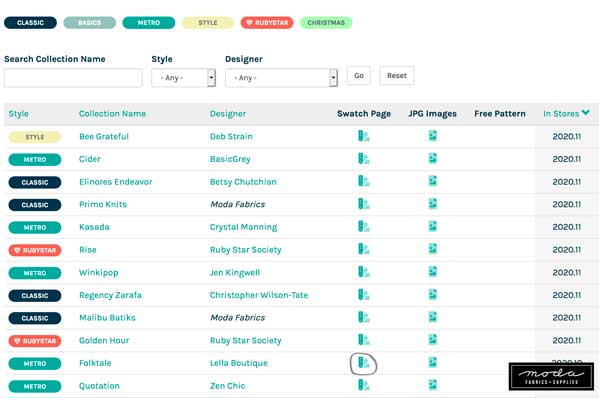This screenshot has width=600, height=398.
Task: Open designer link Christopher Wilson-Tate
Action: 259,295
